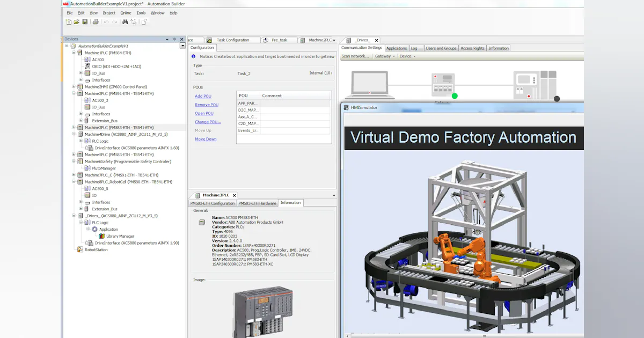Image resolution: width=644 pixels, height=338 pixels.
Task: Select PlutoManager in device tree
Action: [104, 168]
